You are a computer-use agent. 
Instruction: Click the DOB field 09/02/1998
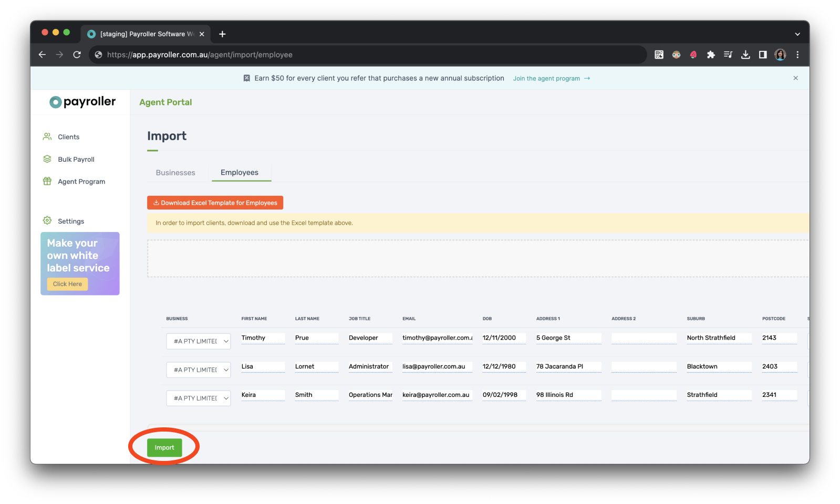pos(504,395)
